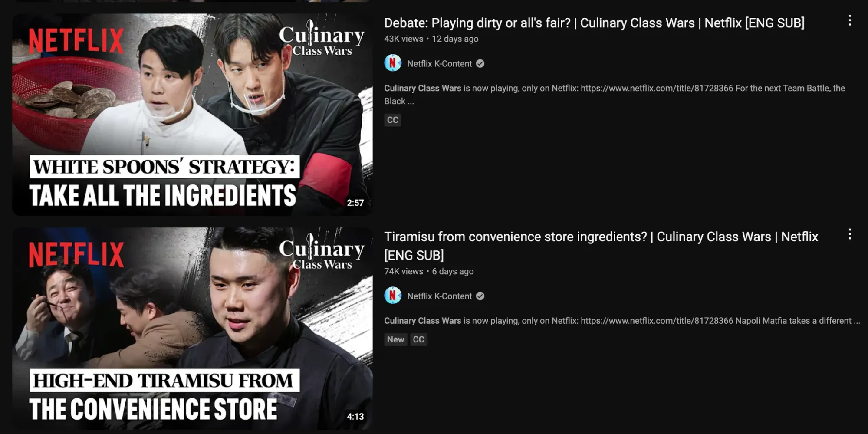Click the Tiramisu description mentioning Napoli Matfia
868x434 pixels.
(x=622, y=321)
